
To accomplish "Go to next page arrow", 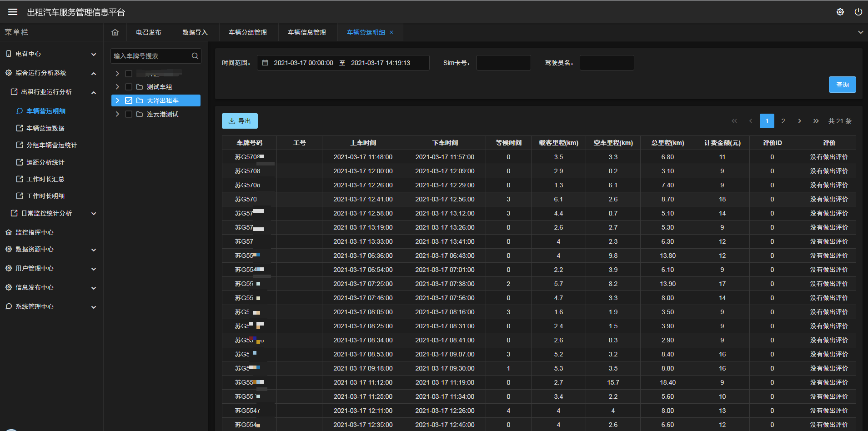I will point(799,121).
